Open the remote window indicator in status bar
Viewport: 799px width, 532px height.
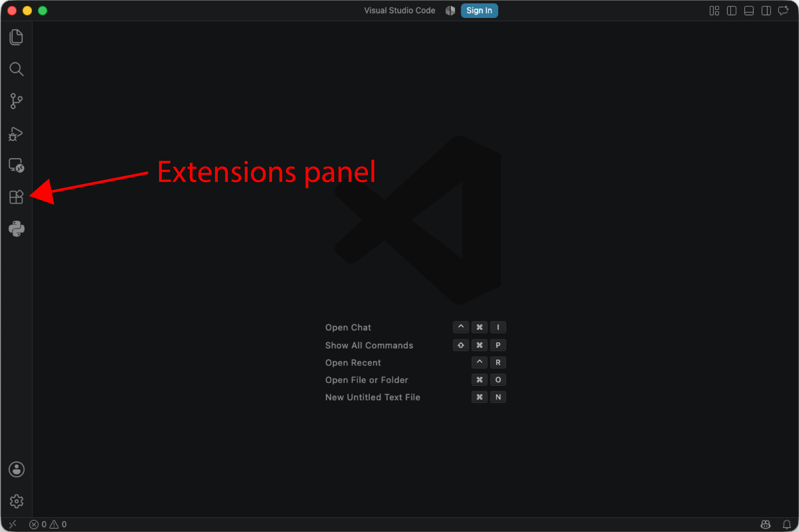[x=13, y=525]
